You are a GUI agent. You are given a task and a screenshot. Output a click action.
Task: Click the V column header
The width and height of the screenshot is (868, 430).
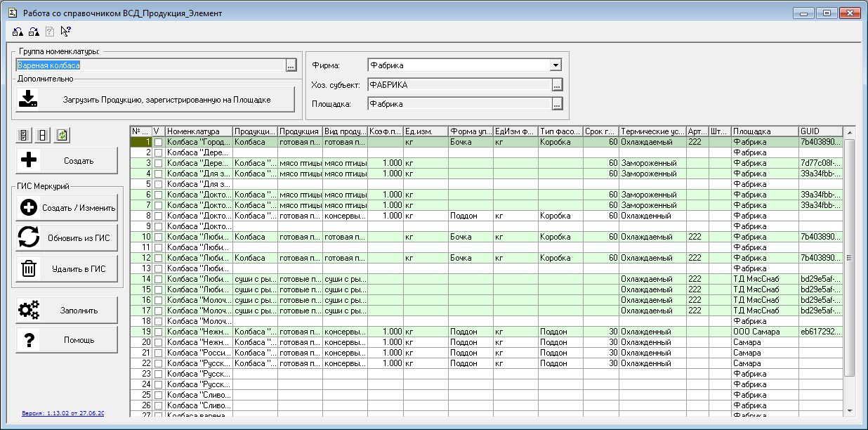click(x=159, y=131)
